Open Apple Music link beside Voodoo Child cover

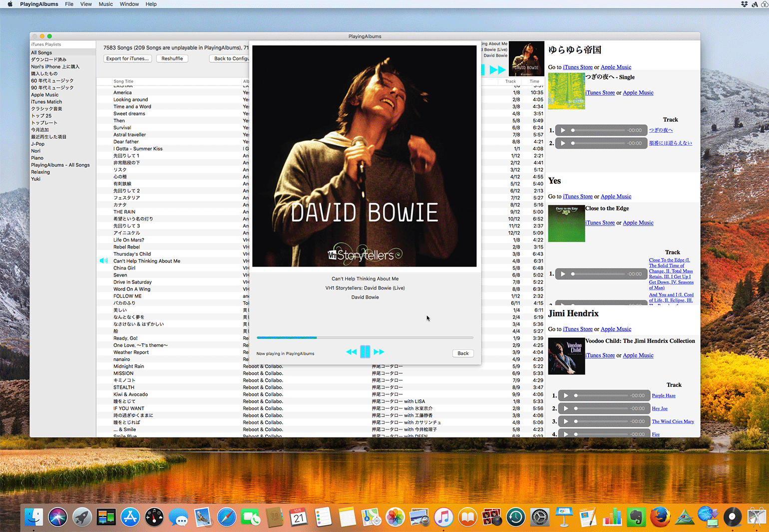pos(638,356)
